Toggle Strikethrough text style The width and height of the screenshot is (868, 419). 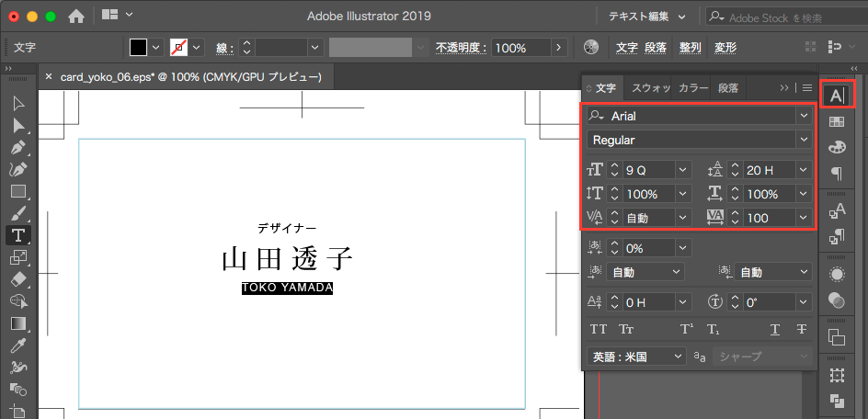(802, 329)
